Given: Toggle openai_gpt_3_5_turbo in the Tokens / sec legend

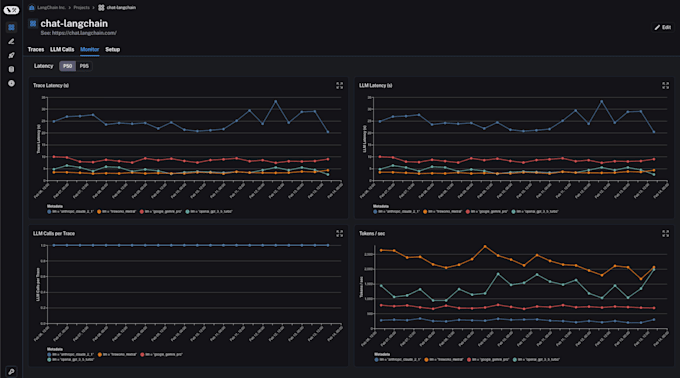Looking at the screenshot, I should 536,360.
